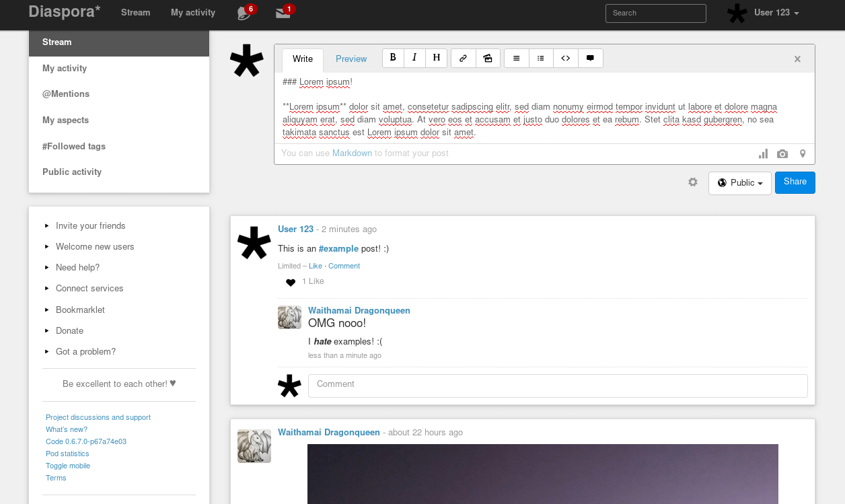This screenshot has width=845, height=504.
Task: Open Waithamai Dragonqueen's post from 22 hours ago
Action: tap(426, 433)
